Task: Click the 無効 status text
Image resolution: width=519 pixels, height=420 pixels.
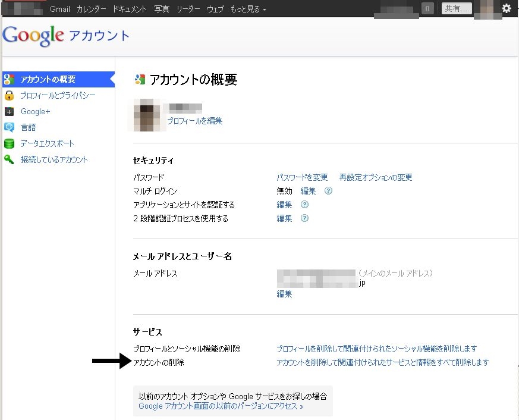Action: coord(284,191)
